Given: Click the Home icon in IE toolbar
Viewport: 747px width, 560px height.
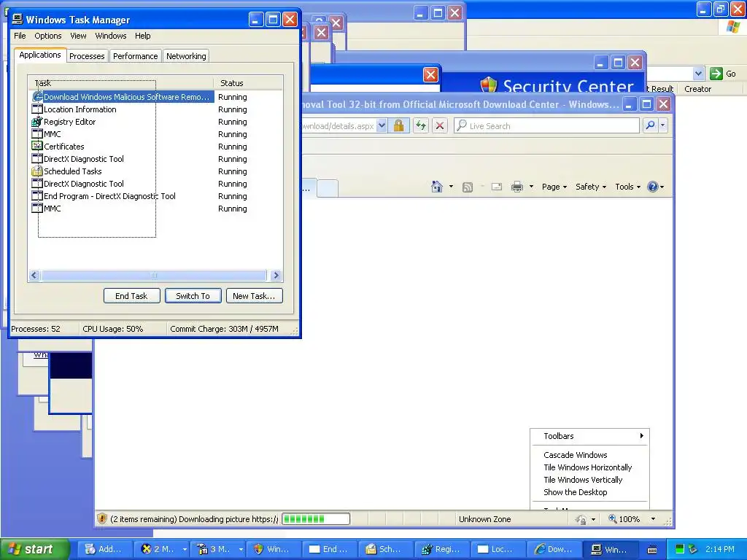Looking at the screenshot, I should [437, 187].
